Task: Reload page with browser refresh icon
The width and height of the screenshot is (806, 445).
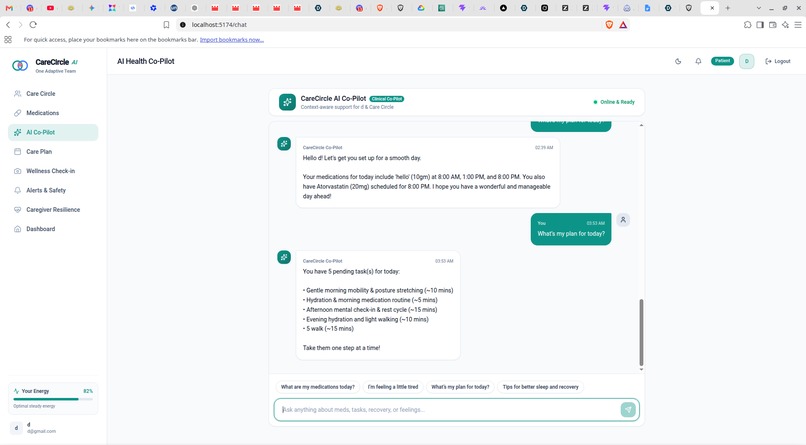Action: coord(33,25)
